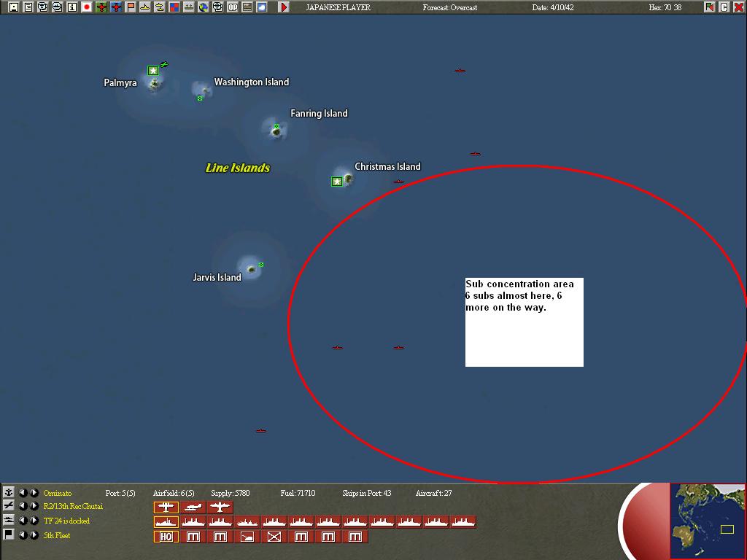Select the highlighted warship icon in TF row

tap(166, 522)
